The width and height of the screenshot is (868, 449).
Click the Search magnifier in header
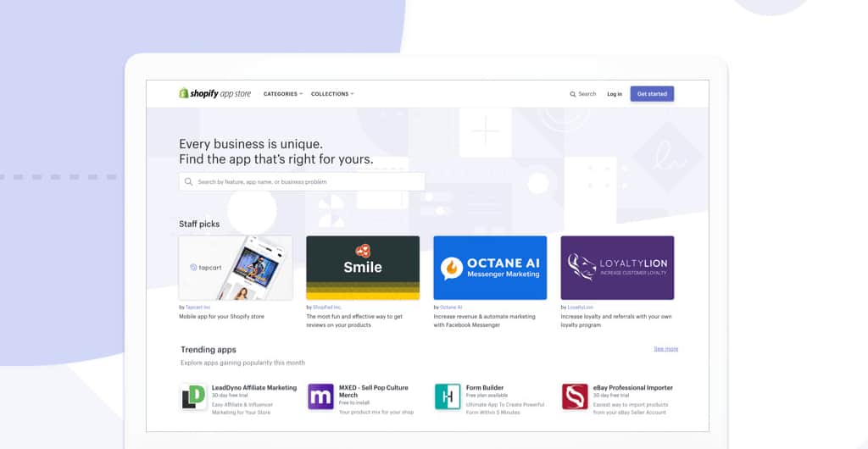coord(573,95)
